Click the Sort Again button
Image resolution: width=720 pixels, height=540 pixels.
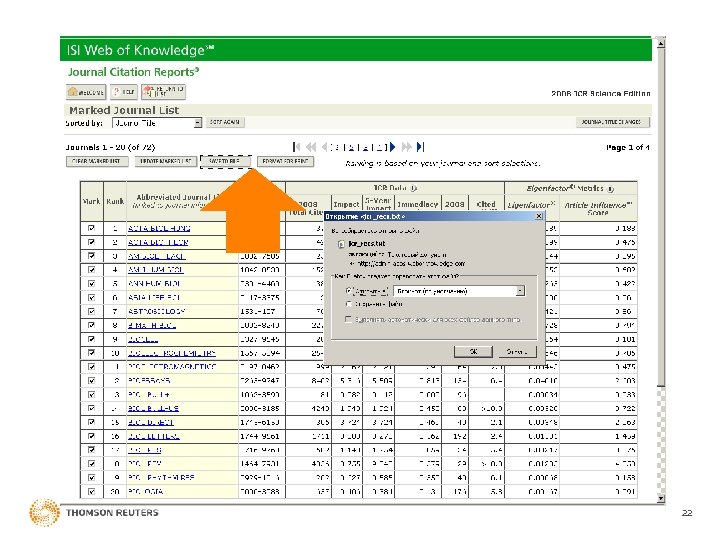225,123
